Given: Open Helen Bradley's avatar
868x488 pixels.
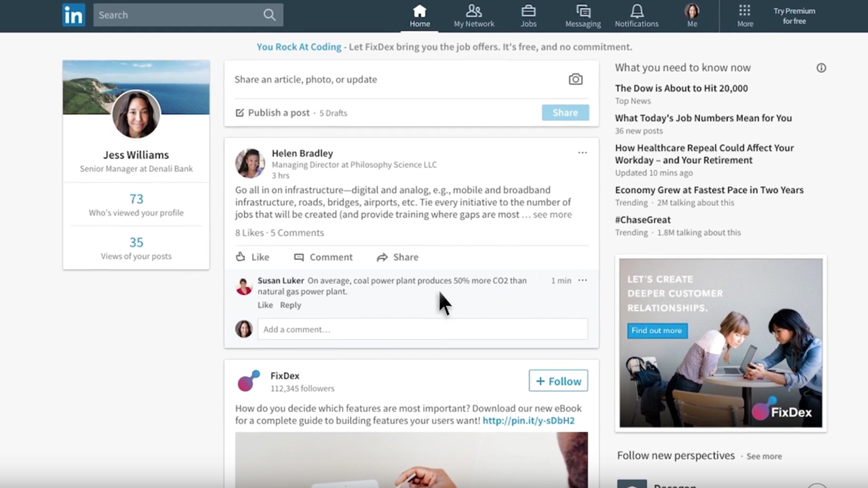Looking at the screenshot, I should coord(250,163).
